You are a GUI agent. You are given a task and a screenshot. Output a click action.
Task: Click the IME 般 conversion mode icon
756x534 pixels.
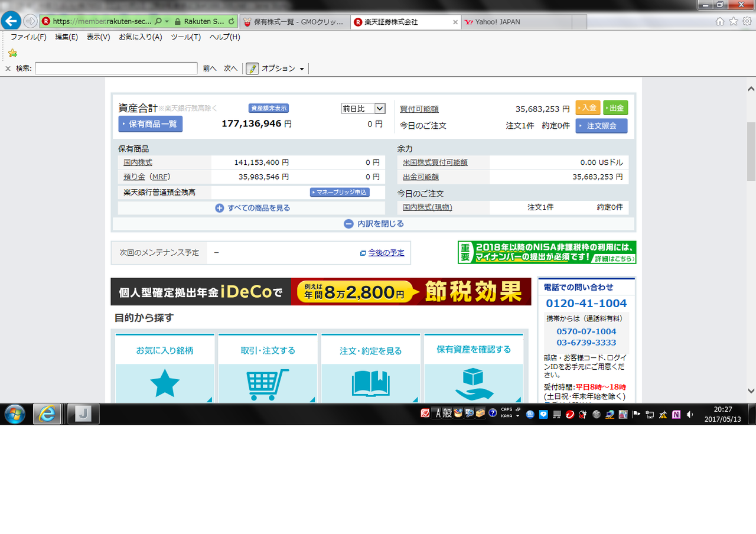pyautogui.click(x=447, y=413)
